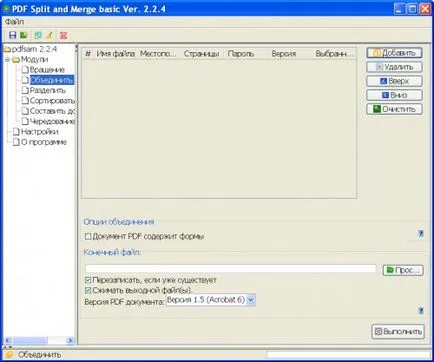The height and width of the screenshot is (362, 434).
Task: Click the help icon in Опции объединения section
Action: tap(421, 234)
